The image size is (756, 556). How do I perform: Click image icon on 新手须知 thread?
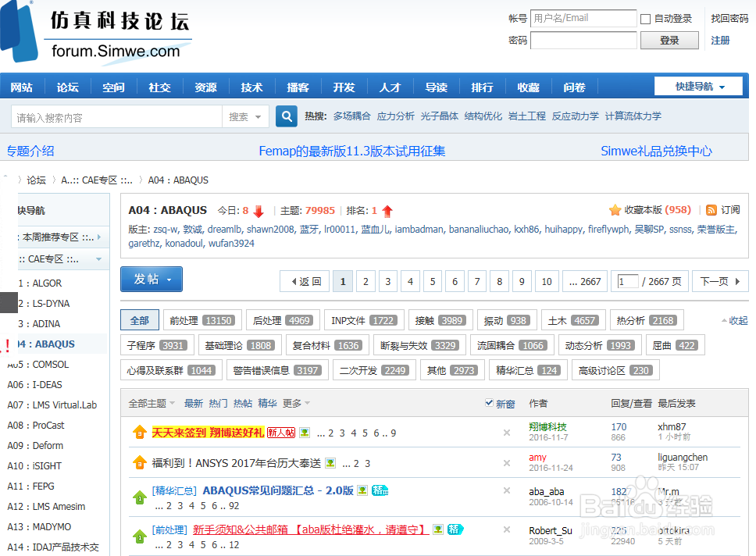pyautogui.click(x=438, y=529)
